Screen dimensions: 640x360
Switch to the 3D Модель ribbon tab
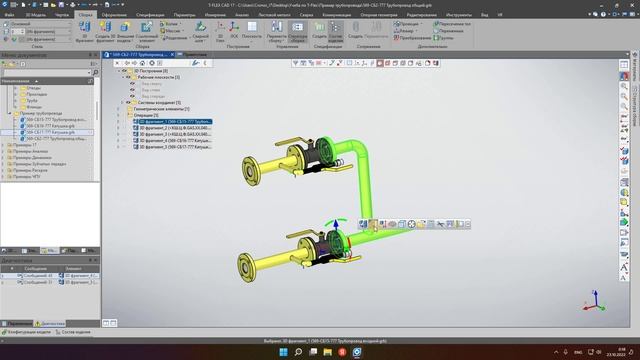point(36,15)
